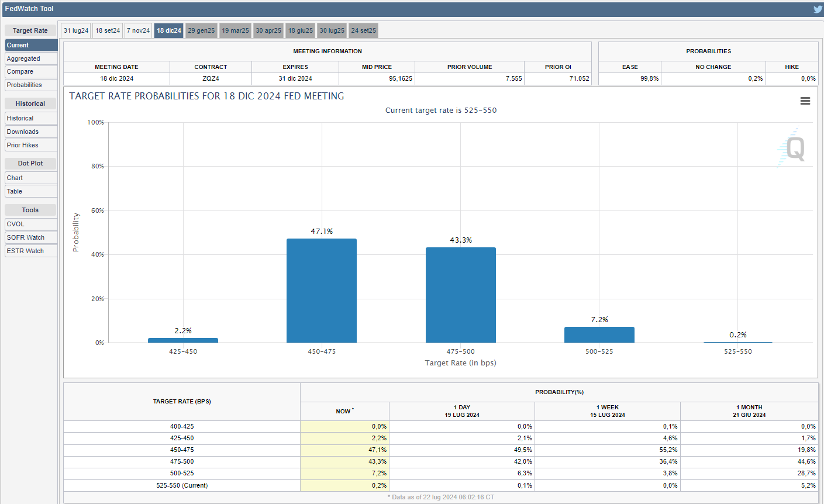Screen dimensions: 824x504
Task: Click the chart title for 18 DIC 2024 meeting
Action: (x=206, y=96)
